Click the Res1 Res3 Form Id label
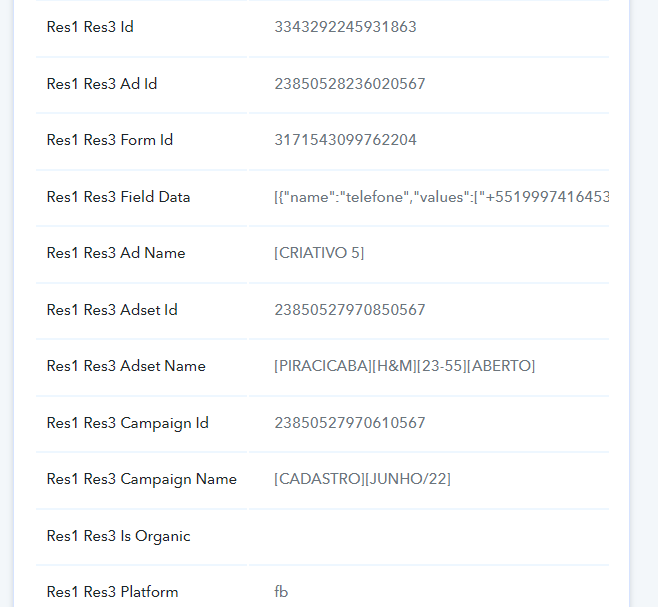658x607 pixels. coord(110,140)
